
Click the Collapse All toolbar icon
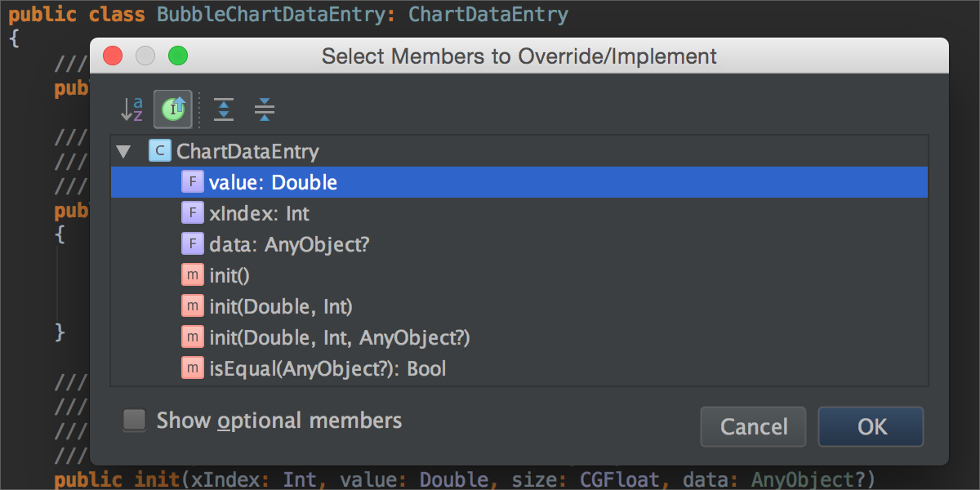[x=264, y=109]
